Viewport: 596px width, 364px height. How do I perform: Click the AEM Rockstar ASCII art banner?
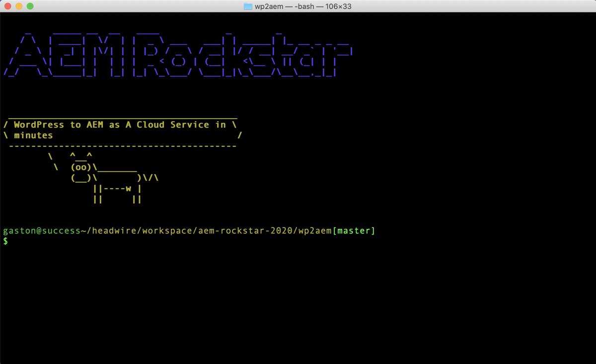coord(179,55)
